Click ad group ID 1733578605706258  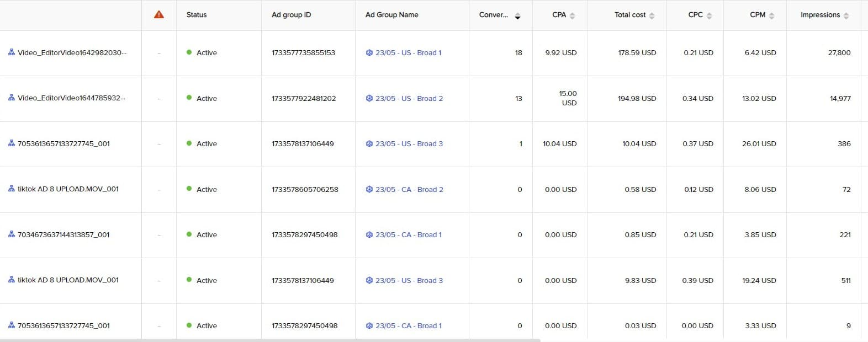pyautogui.click(x=305, y=189)
